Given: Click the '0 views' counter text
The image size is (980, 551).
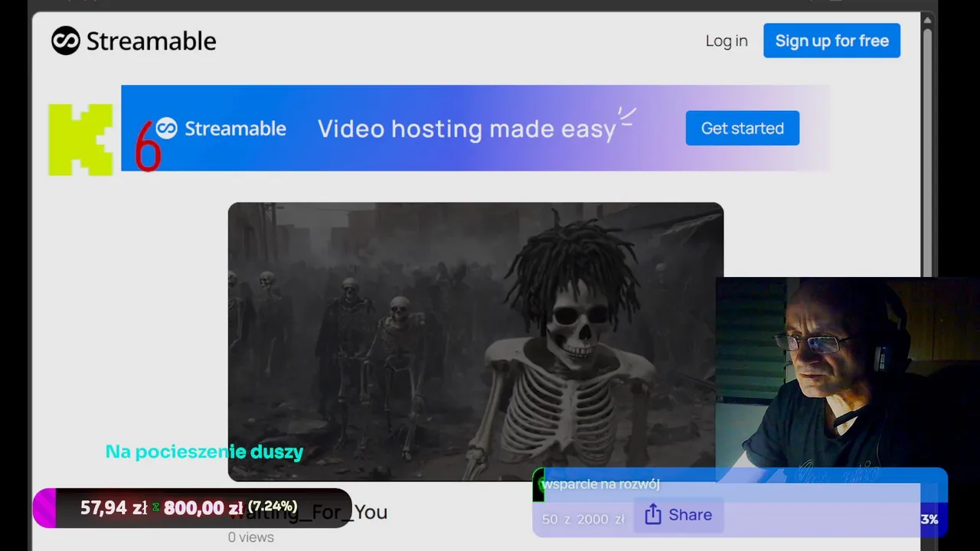Looking at the screenshot, I should tap(251, 537).
